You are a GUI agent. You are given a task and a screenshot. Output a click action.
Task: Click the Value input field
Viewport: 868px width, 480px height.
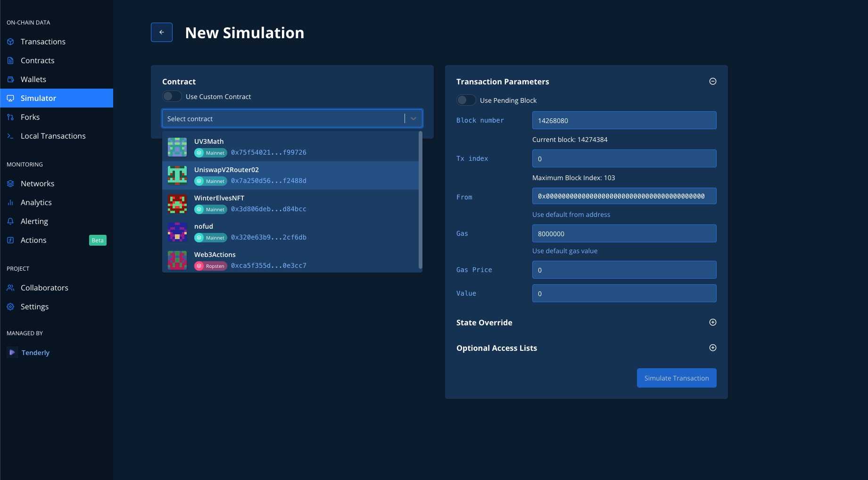(x=624, y=293)
